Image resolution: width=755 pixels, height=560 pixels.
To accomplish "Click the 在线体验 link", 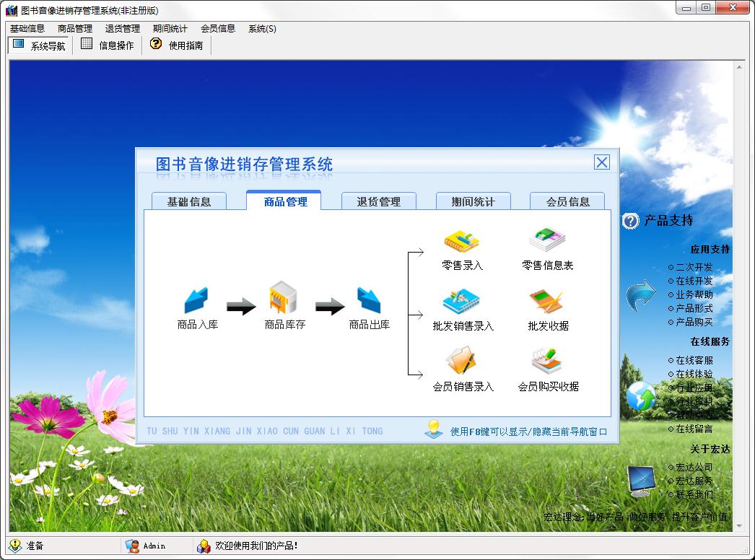I will pos(694,374).
